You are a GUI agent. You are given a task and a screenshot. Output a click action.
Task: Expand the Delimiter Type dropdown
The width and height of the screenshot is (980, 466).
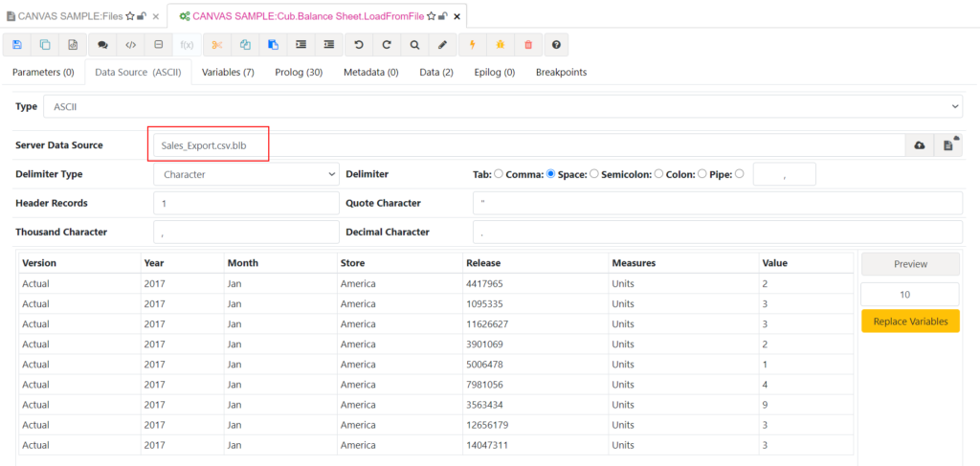click(x=246, y=174)
